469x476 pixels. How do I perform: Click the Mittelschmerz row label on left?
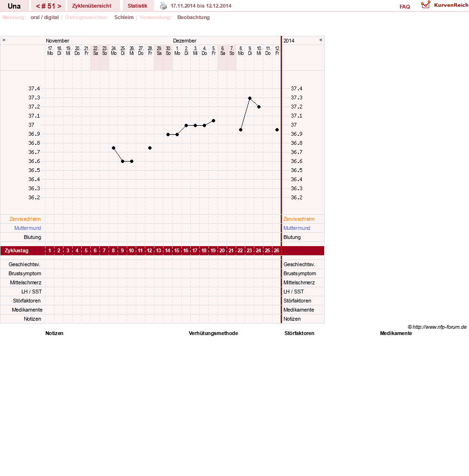(x=25, y=282)
